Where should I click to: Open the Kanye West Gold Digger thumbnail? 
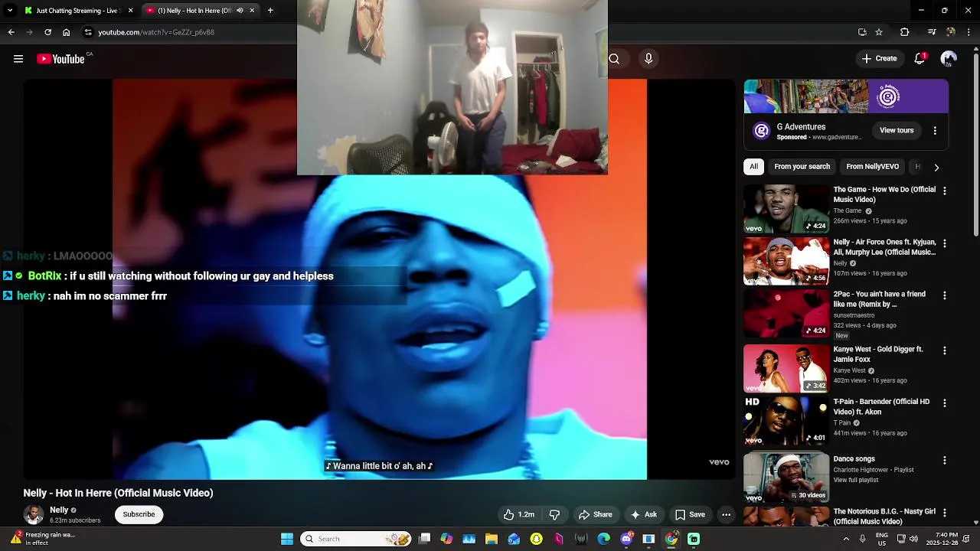click(786, 368)
